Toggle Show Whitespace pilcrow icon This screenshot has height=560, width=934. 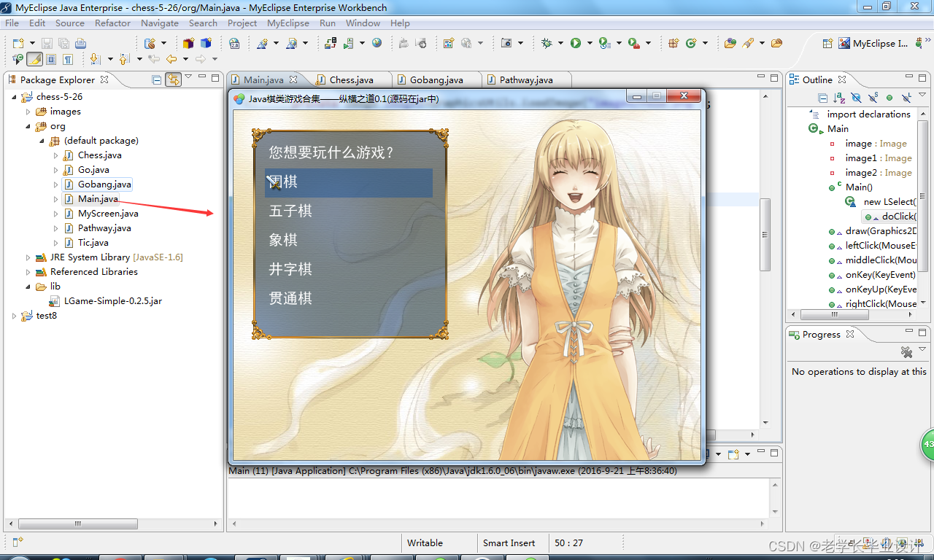click(68, 59)
